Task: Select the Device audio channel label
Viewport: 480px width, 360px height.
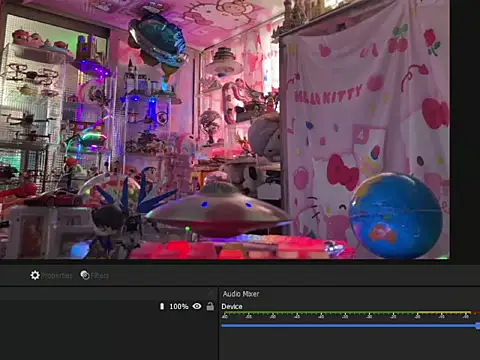Action: (x=232, y=306)
